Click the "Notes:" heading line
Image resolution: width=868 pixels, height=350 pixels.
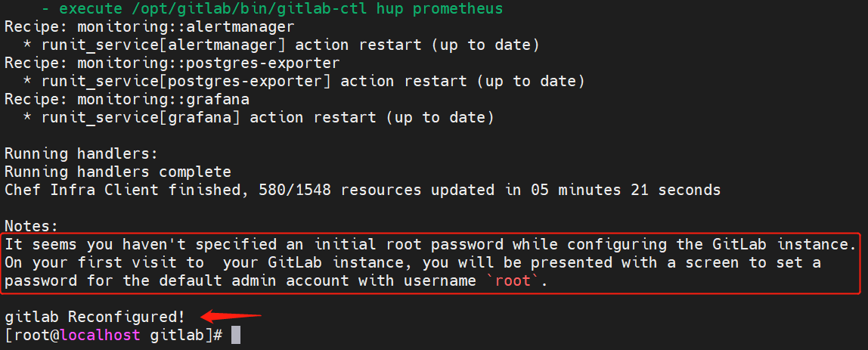click(31, 226)
